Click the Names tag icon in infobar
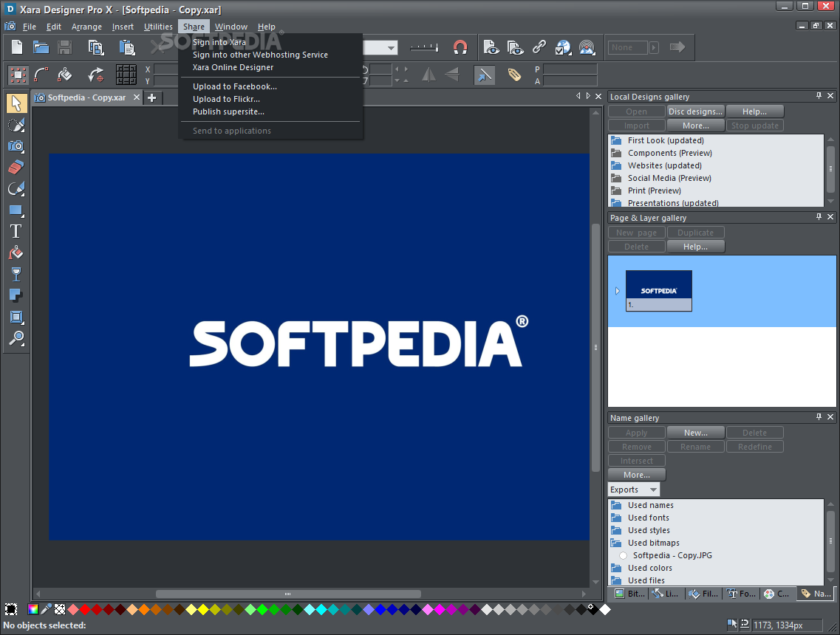The width and height of the screenshot is (840, 635). (514, 75)
